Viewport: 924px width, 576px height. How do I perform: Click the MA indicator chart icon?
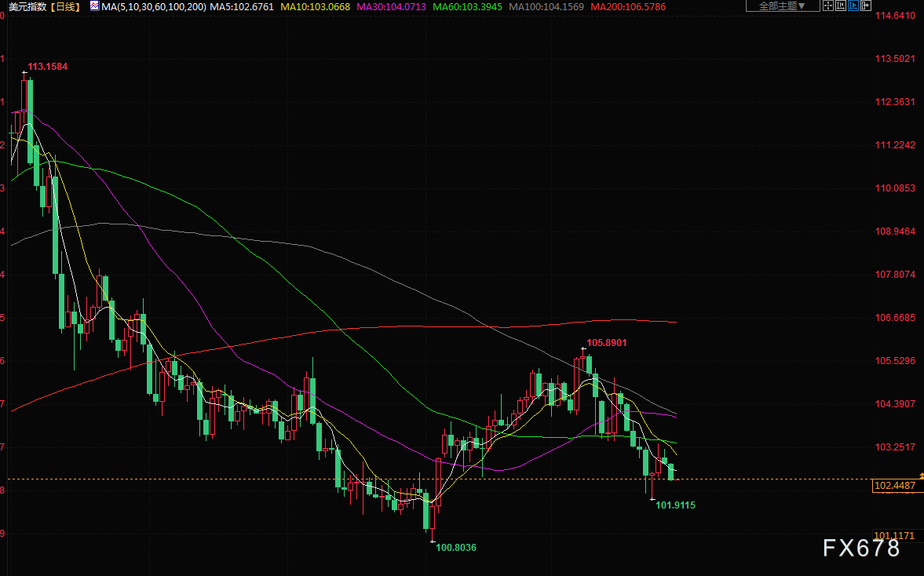point(94,6)
